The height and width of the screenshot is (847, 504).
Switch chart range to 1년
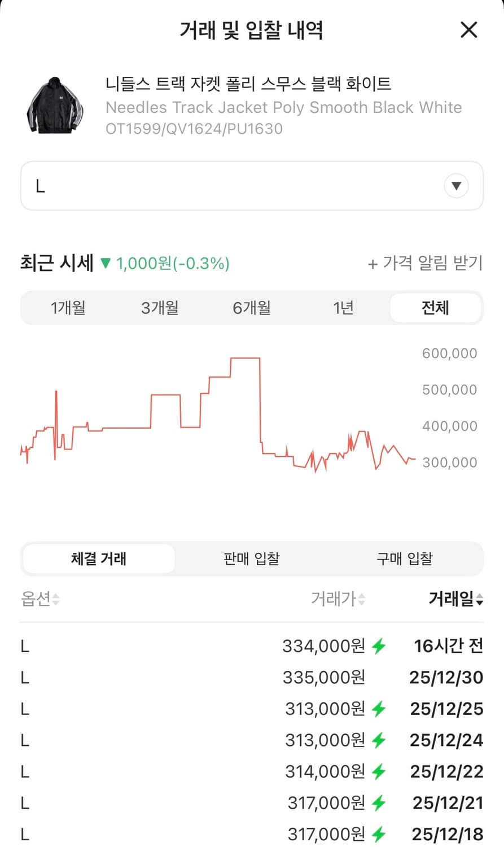343,308
